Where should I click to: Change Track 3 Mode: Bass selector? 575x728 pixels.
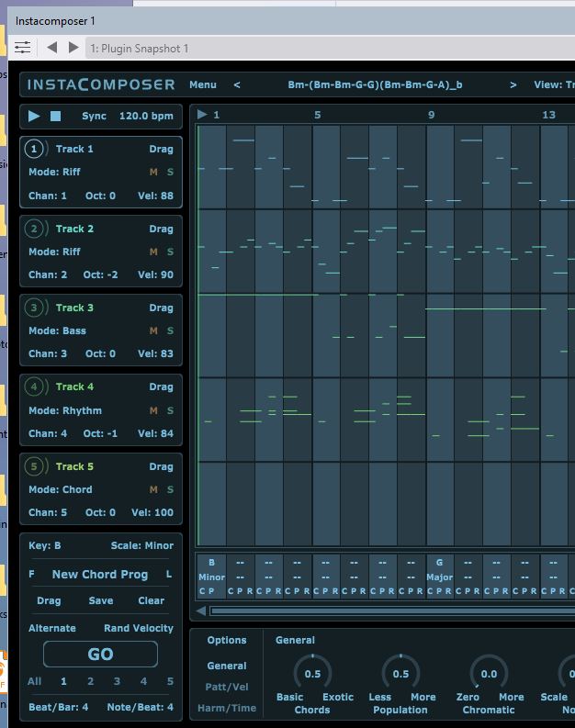click(57, 330)
